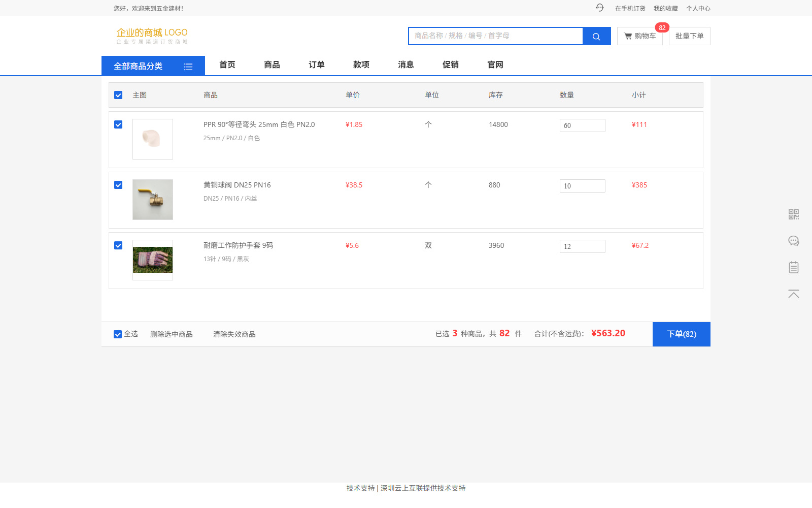This screenshot has width=812, height=508.
Task: Click the PPR elbow product thumbnail
Action: (153, 139)
